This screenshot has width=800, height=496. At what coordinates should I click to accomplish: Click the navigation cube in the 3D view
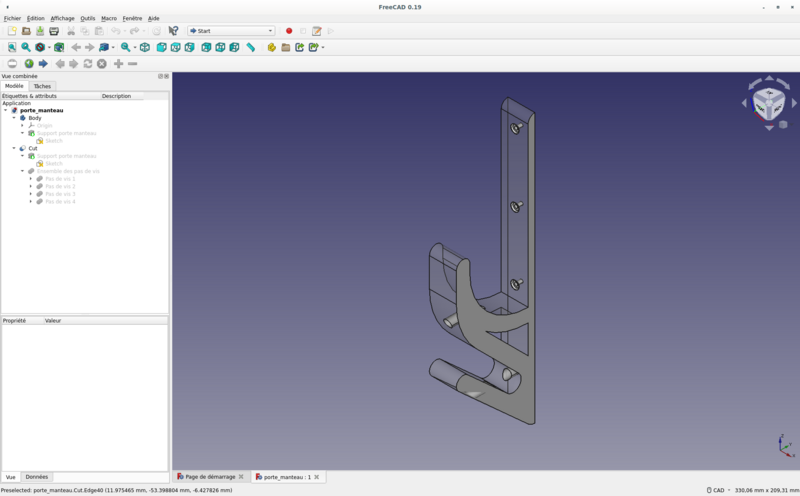pos(769,104)
